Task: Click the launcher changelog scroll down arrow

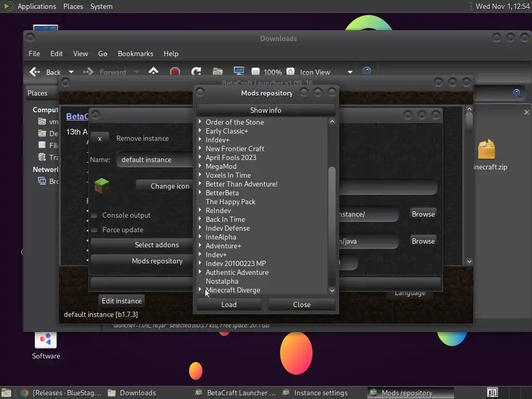Action: (x=469, y=261)
